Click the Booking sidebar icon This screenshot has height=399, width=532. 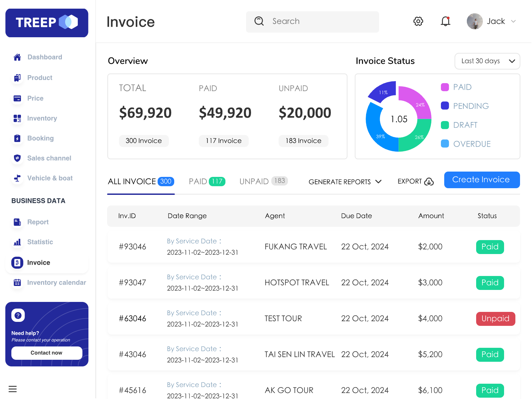tap(17, 138)
